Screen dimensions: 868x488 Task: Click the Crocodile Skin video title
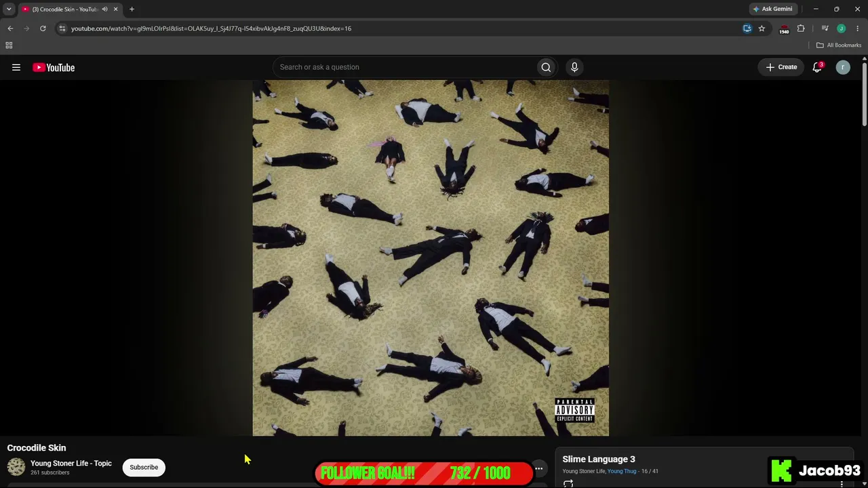37,448
